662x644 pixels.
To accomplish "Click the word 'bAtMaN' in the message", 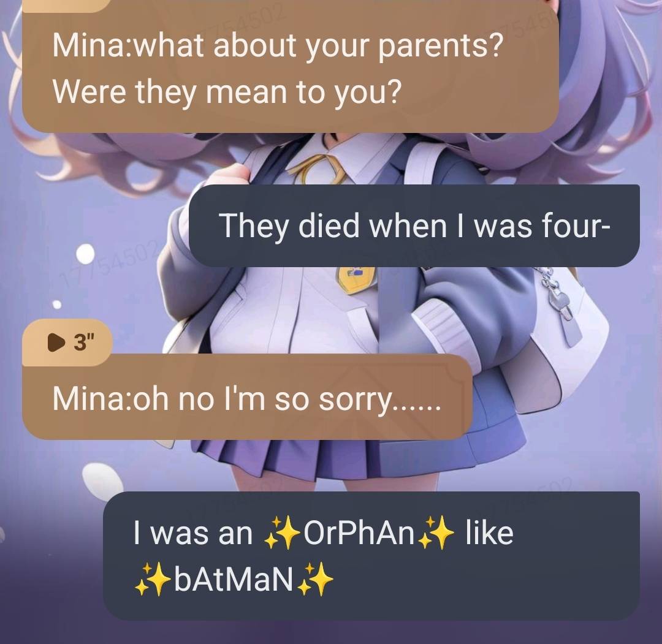I will pyautogui.click(x=234, y=580).
